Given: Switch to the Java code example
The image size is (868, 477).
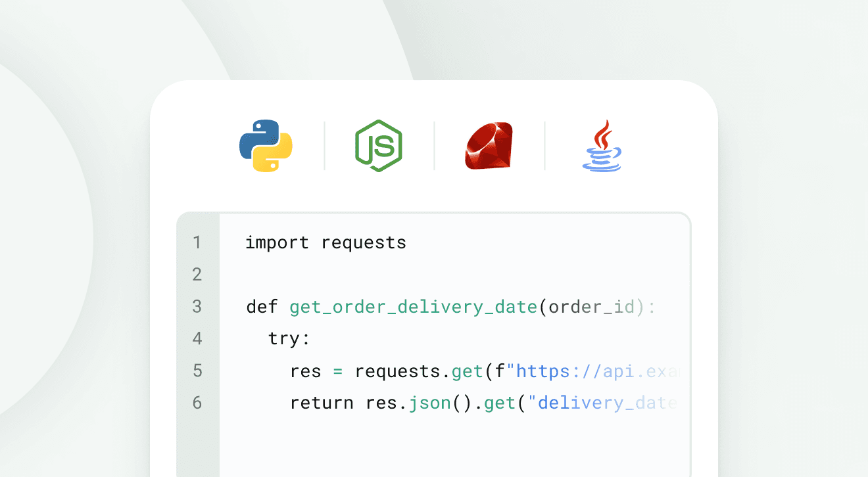Looking at the screenshot, I should [x=602, y=146].
